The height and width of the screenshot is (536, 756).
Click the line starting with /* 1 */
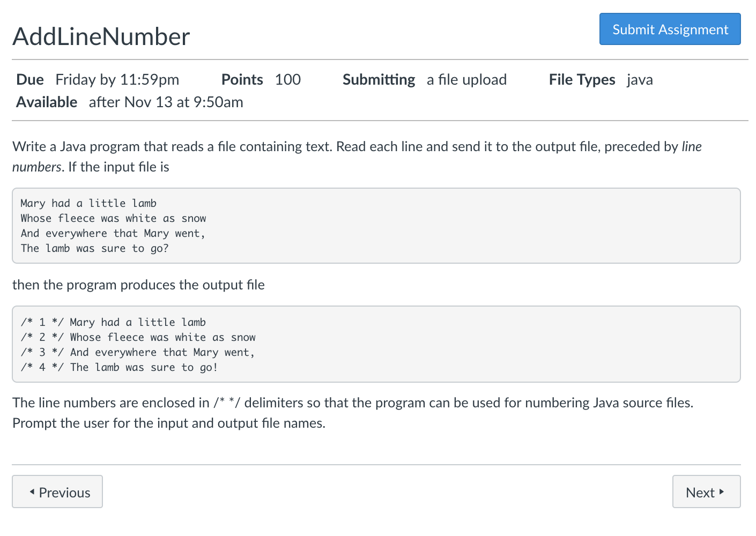pos(113,322)
